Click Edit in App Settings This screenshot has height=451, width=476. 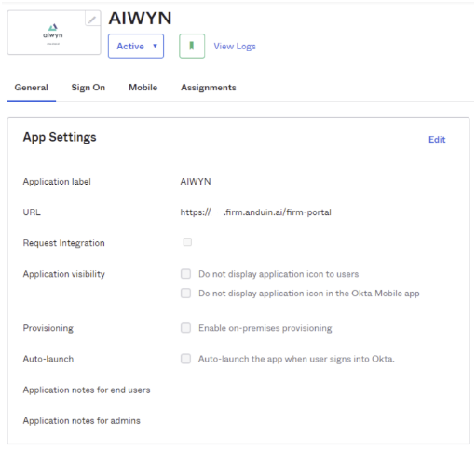click(437, 140)
